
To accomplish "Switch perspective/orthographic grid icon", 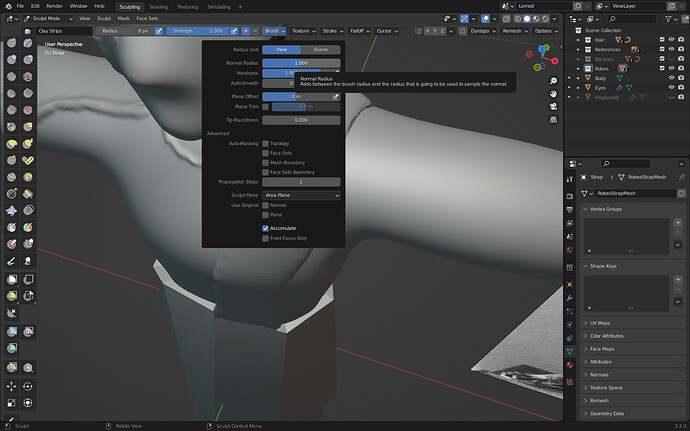I will (x=553, y=120).
